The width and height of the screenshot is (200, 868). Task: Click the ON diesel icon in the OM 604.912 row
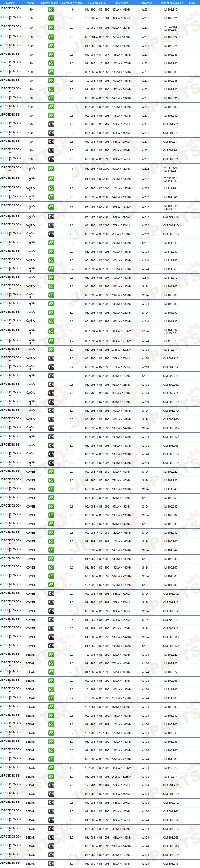(x=51, y=367)
